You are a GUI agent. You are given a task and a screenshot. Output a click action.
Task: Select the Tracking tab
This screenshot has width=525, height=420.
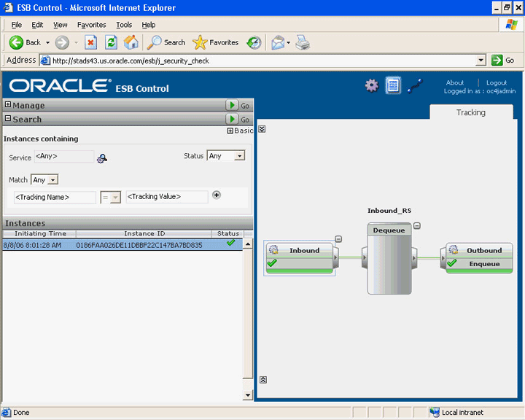471,112
